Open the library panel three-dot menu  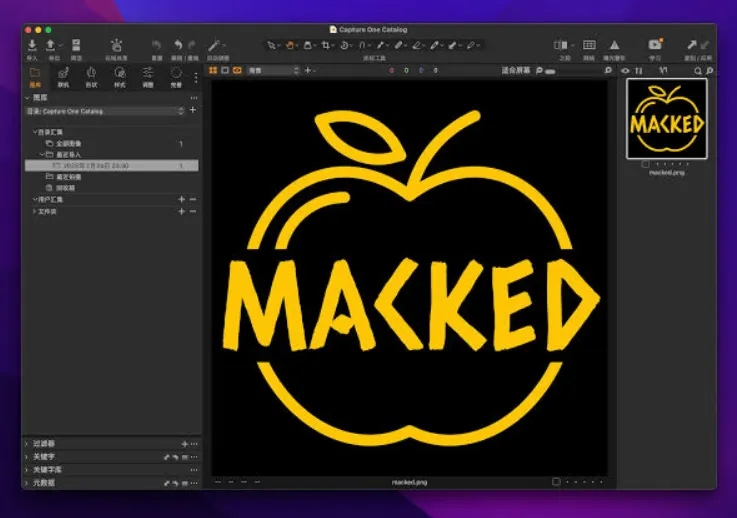pyautogui.click(x=194, y=98)
